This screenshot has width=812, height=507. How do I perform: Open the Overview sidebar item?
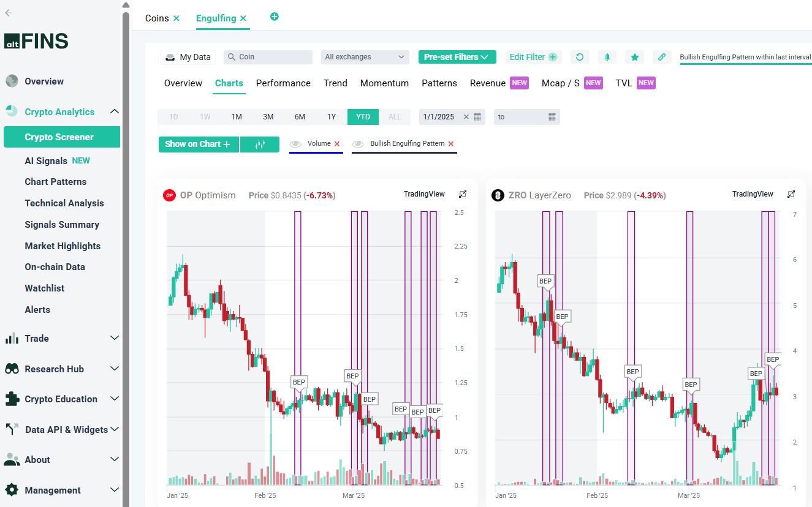(44, 81)
